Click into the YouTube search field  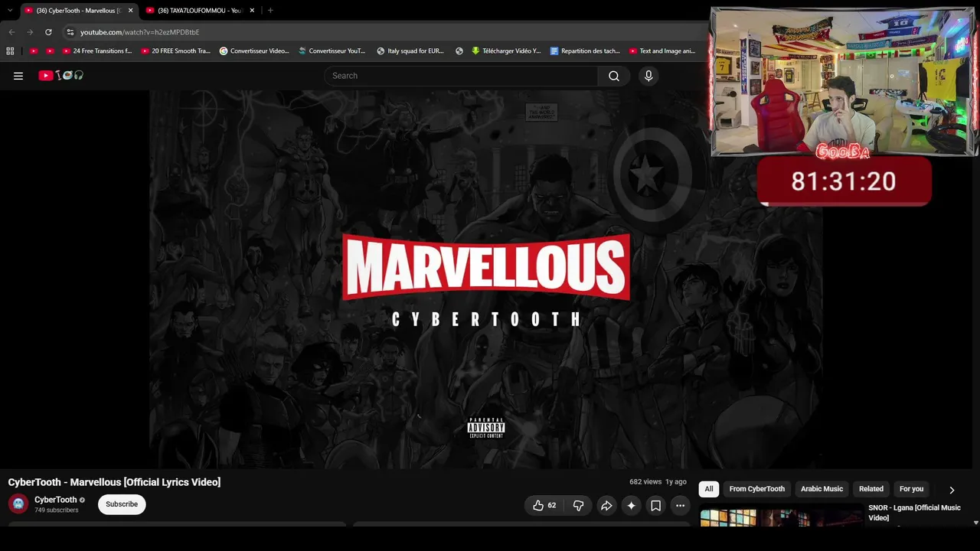461,76
